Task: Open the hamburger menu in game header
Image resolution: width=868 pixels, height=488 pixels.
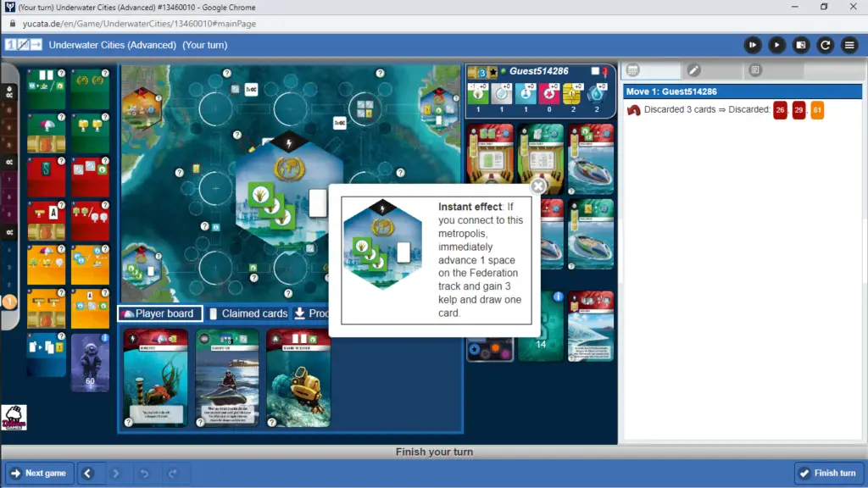Action: click(x=849, y=45)
